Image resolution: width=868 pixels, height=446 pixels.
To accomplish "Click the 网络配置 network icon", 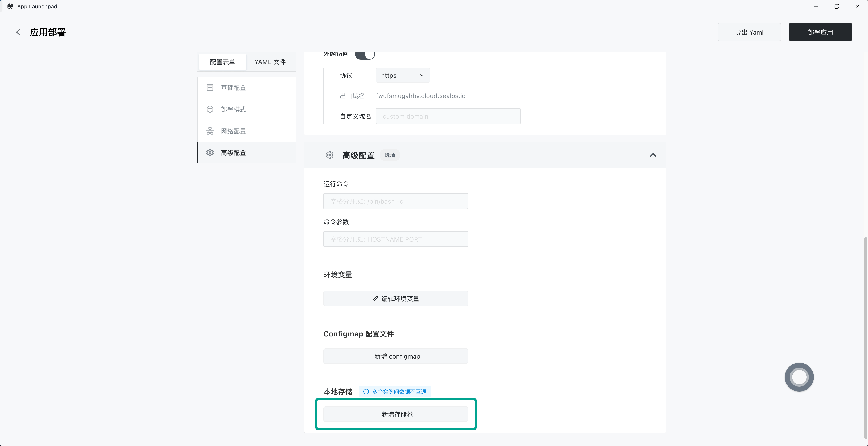I will [210, 131].
